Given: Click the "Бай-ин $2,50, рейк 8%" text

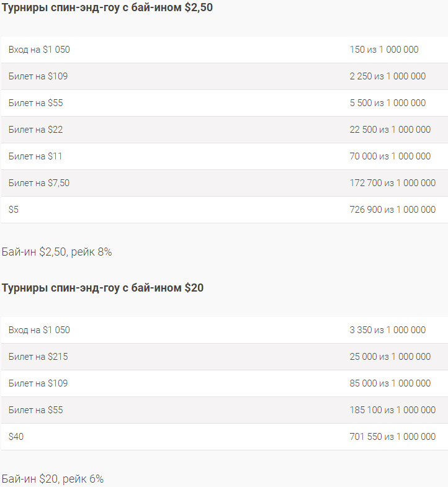Looking at the screenshot, I should tap(56, 252).
